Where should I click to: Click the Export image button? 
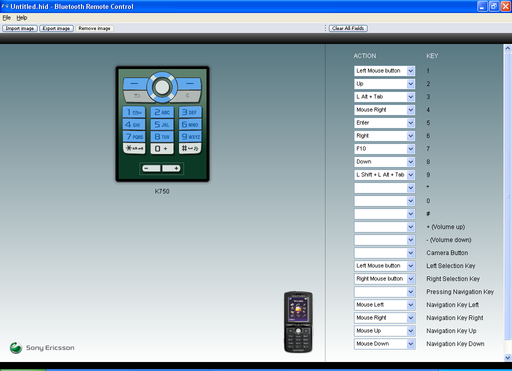coord(56,28)
